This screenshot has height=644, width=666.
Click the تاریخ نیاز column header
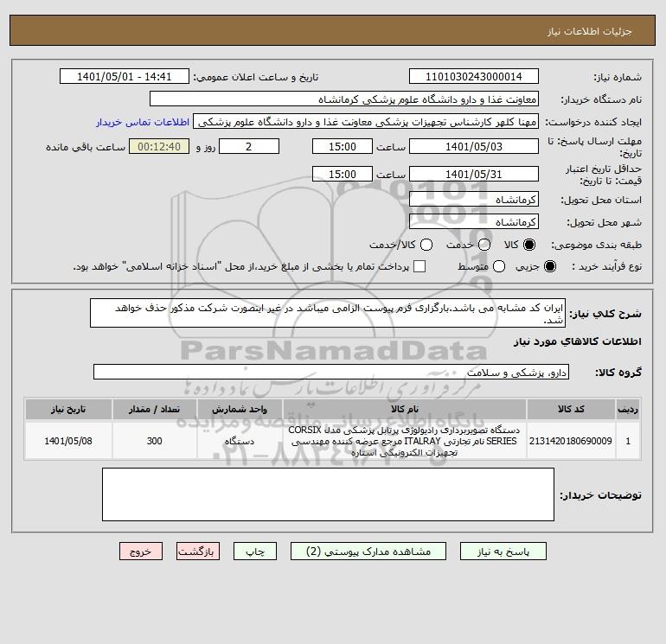(68, 409)
